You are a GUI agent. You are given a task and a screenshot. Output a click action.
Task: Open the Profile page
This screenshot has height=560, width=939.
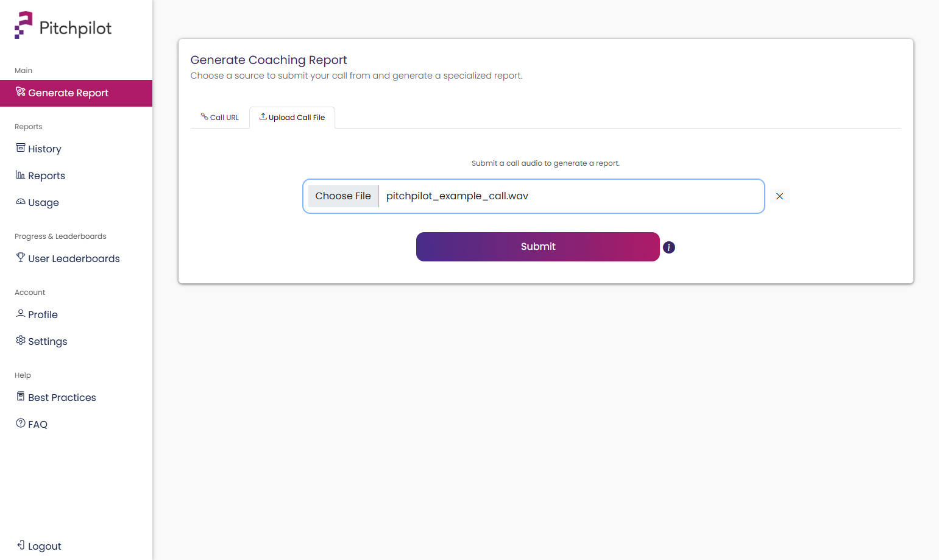click(x=76, y=314)
